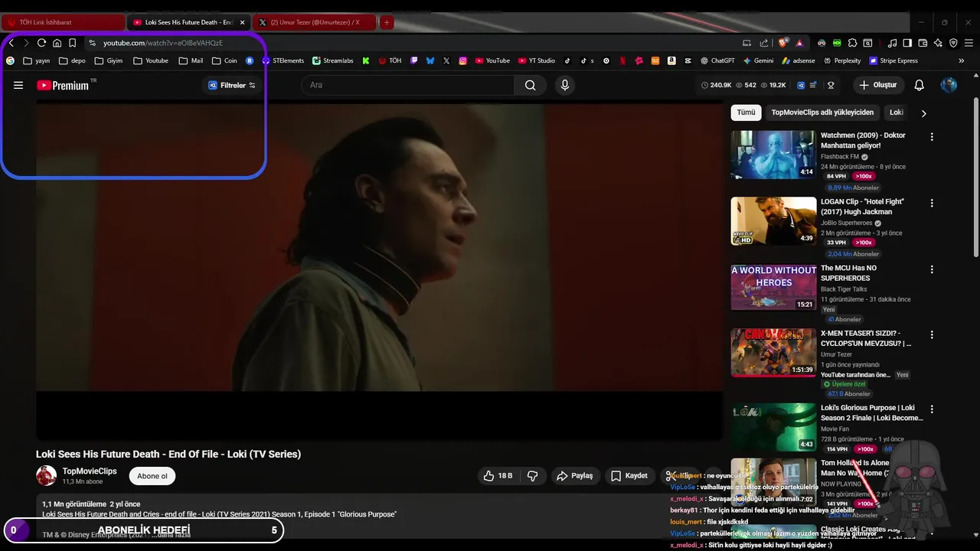Open Brave Shields lion icon

tap(782, 43)
